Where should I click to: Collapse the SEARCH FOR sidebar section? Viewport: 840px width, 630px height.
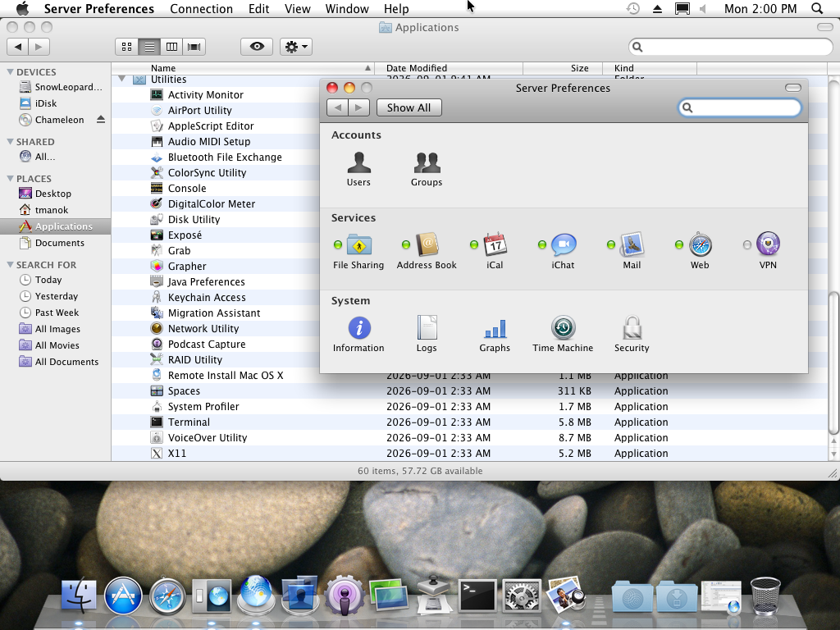[10, 265]
